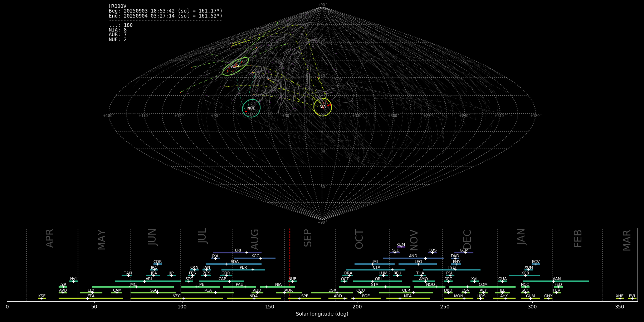Image resolution: width=644 pixels, height=322 pixels.
Task: Click the NUE radiant circle on the sky map
Action: (x=251, y=108)
